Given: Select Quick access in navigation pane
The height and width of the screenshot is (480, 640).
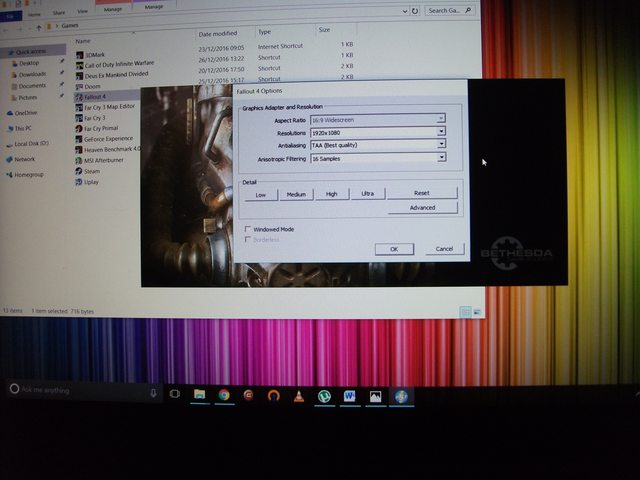Looking at the screenshot, I should pyautogui.click(x=31, y=52).
